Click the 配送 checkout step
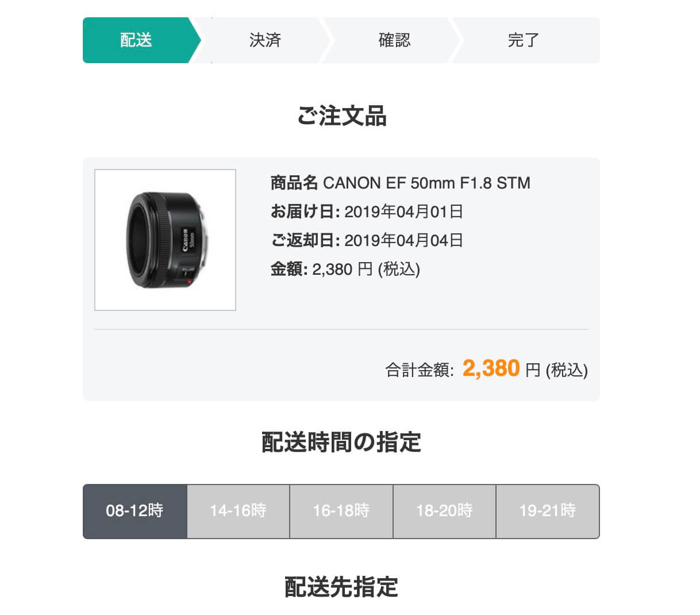This screenshot has width=700, height=615. (x=137, y=40)
